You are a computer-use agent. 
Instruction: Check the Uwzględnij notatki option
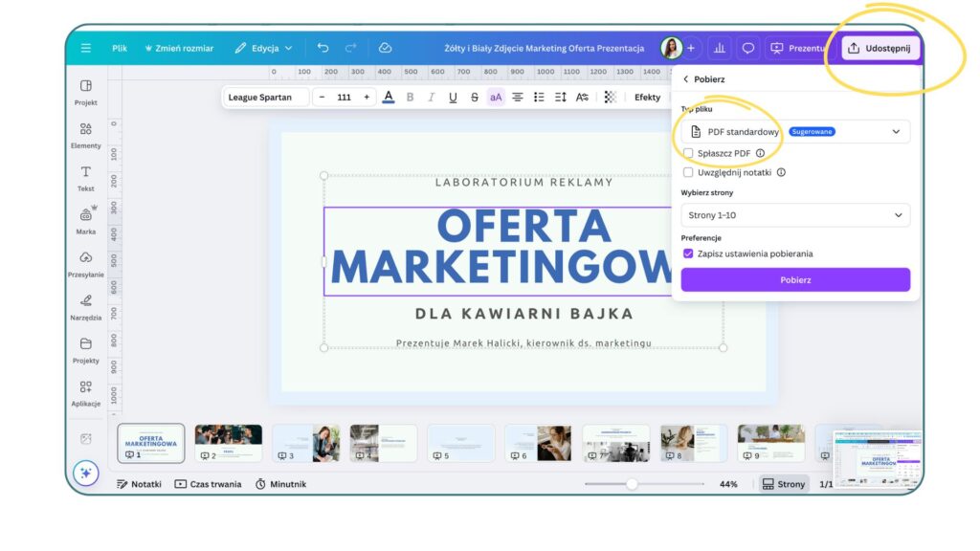click(688, 172)
